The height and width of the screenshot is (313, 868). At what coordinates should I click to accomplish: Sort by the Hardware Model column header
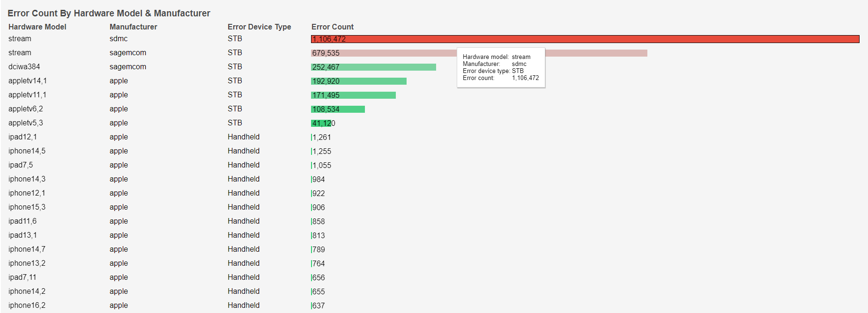point(37,27)
